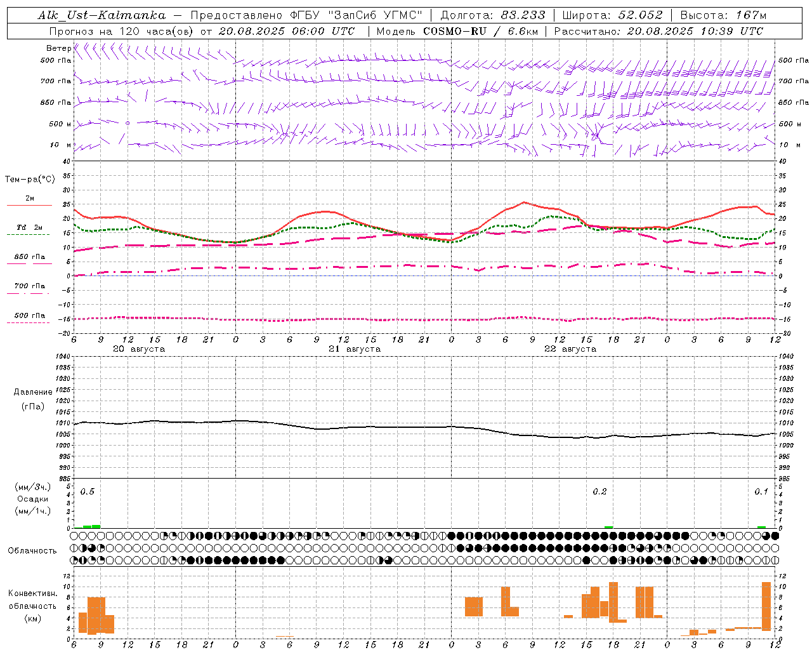Click the 850 гПа temperature legend label
Image resolution: width=812 pixels, height=650 pixels.
(x=30, y=257)
